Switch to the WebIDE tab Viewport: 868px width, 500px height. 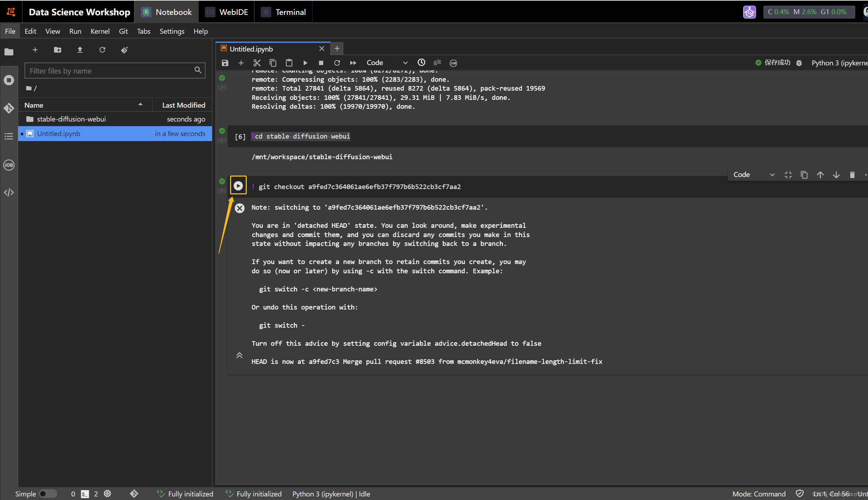[227, 12]
